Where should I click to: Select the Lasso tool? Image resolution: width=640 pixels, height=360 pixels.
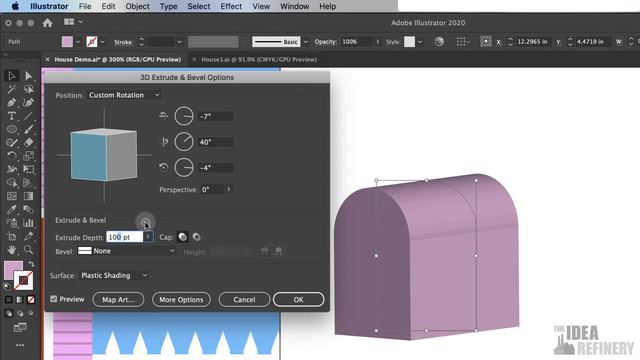pyautogui.click(x=28, y=89)
